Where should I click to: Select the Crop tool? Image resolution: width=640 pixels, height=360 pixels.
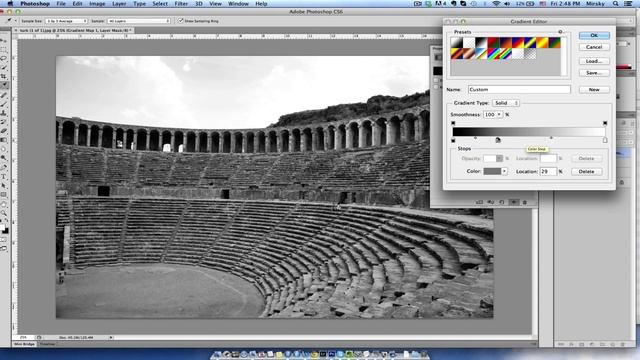point(4,77)
